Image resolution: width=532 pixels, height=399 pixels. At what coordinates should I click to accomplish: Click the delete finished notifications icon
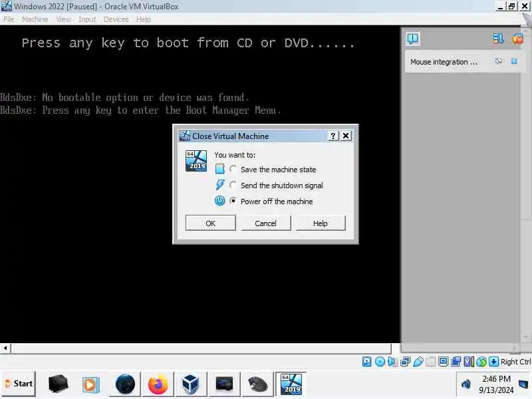tap(517, 39)
